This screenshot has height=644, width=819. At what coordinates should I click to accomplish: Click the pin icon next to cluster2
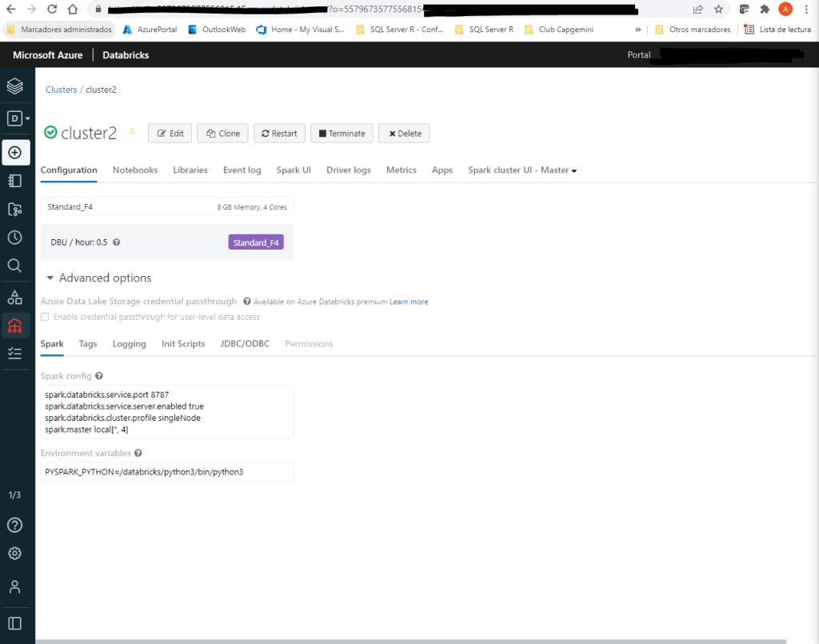pyautogui.click(x=133, y=133)
